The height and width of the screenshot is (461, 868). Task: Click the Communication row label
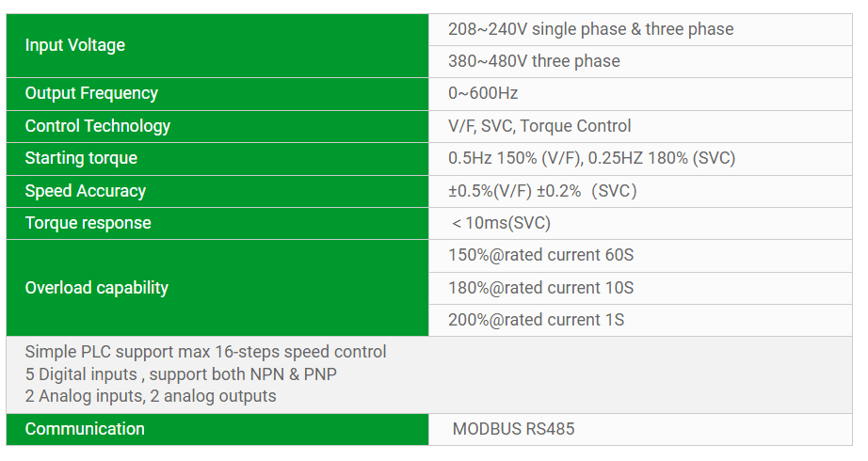[85, 429]
